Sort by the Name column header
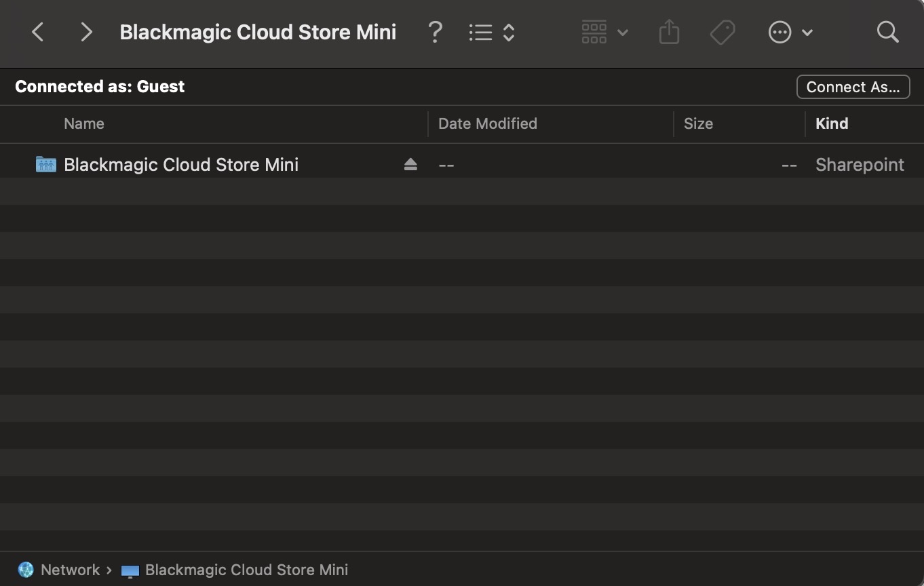924x586 pixels. [84, 123]
